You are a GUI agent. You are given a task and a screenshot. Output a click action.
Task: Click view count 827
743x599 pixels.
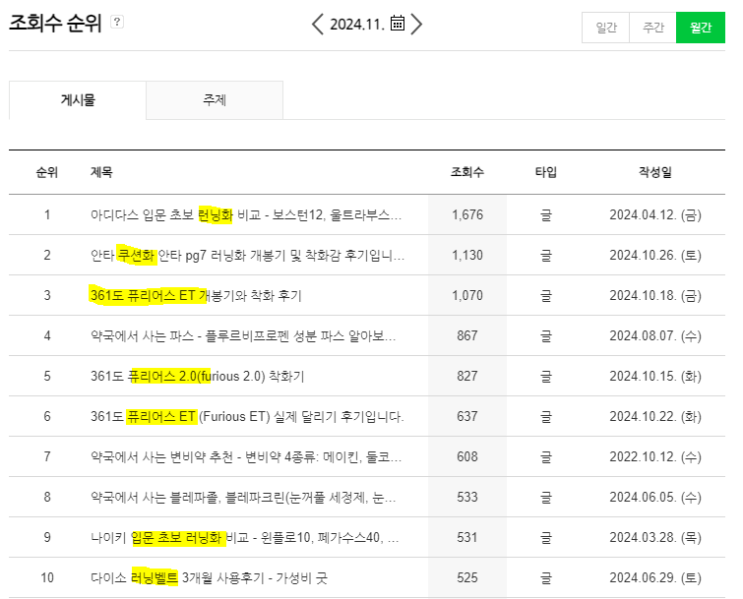pyautogui.click(x=467, y=376)
